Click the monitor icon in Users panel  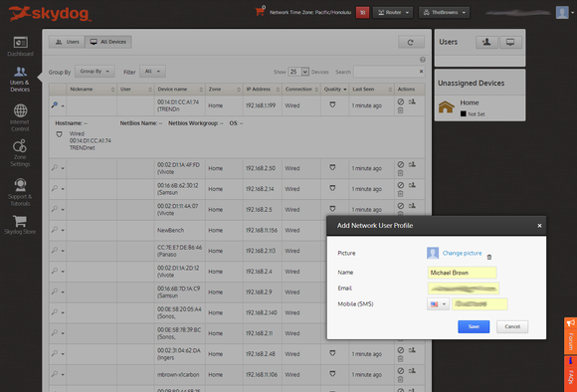click(510, 43)
